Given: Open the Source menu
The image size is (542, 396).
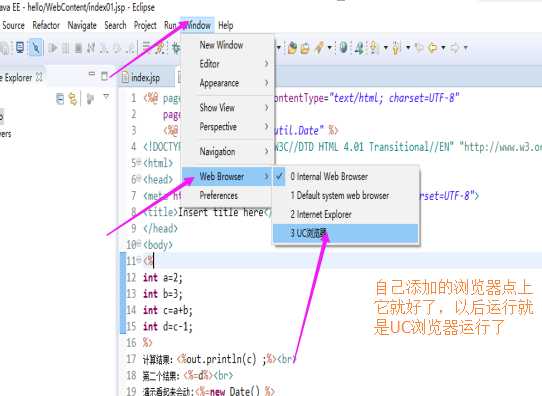Looking at the screenshot, I should click(x=13, y=26).
